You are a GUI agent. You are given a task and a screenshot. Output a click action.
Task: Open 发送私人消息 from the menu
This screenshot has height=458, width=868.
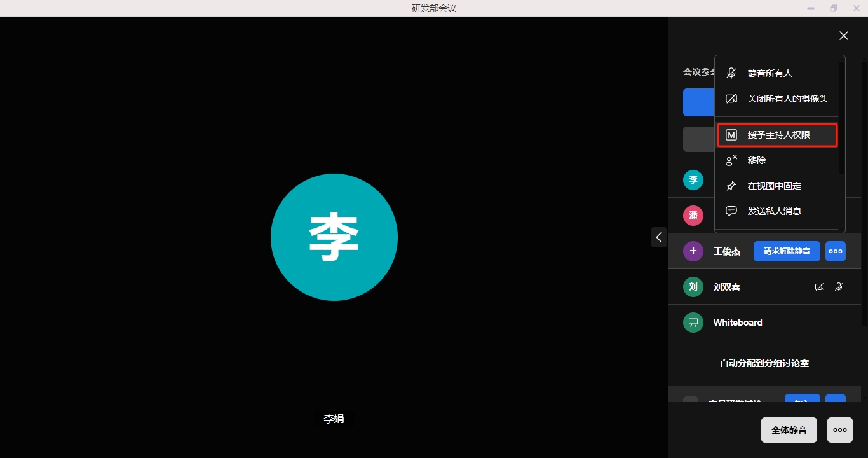pyautogui.click(x=774, y=211)
